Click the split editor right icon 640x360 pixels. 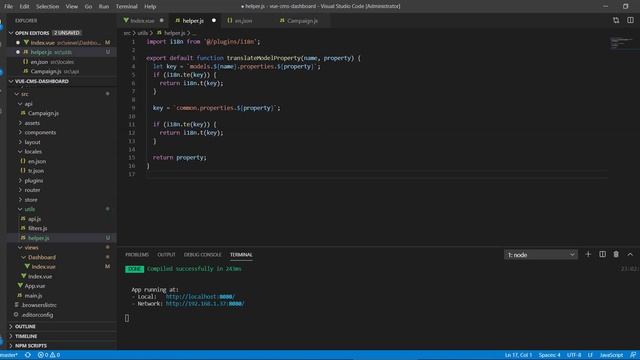click(630, 20)
